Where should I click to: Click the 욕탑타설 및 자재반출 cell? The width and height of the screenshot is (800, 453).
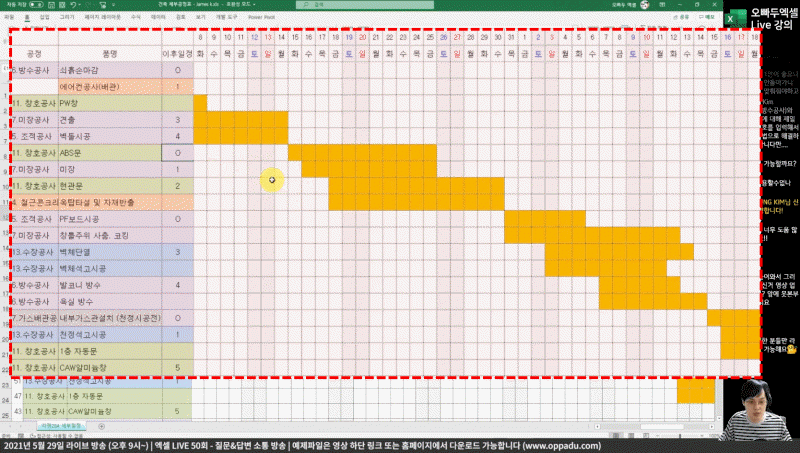click(109, 202)
